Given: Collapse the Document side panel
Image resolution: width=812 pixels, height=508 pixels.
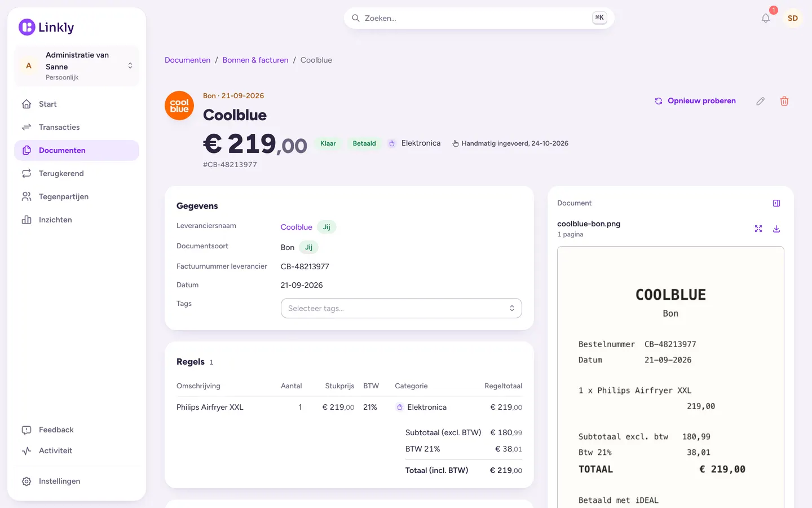Looking at the screenshot, I should click(776, 203).
